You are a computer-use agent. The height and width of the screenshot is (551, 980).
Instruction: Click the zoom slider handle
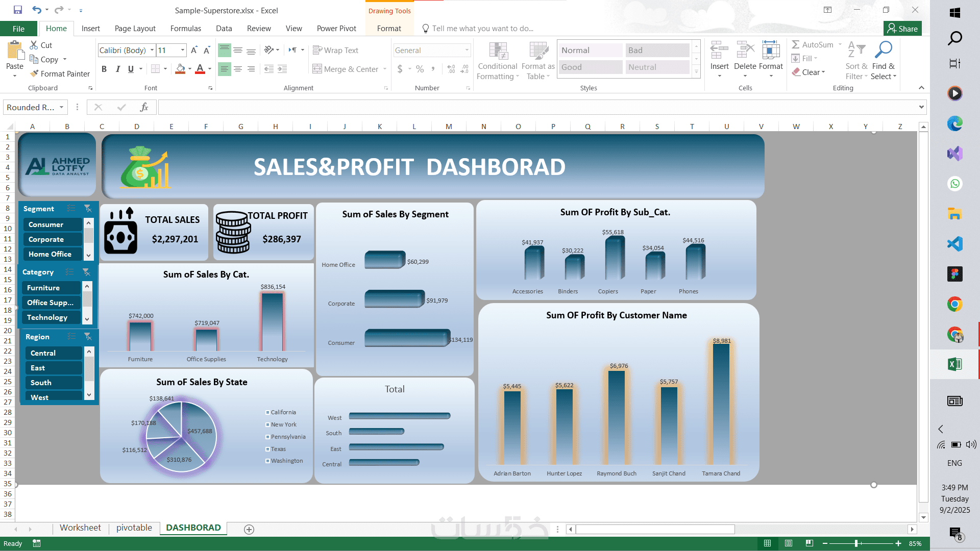coord(856,543)
